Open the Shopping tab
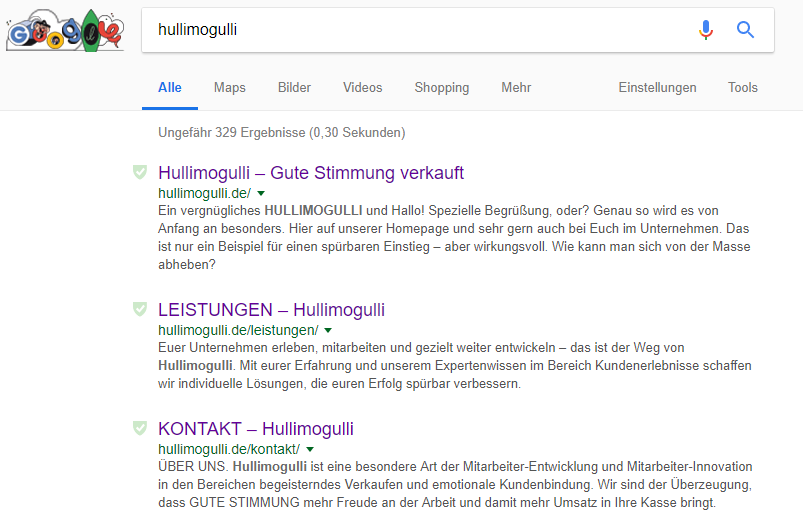The image size is (803, 528). point(442,88)
